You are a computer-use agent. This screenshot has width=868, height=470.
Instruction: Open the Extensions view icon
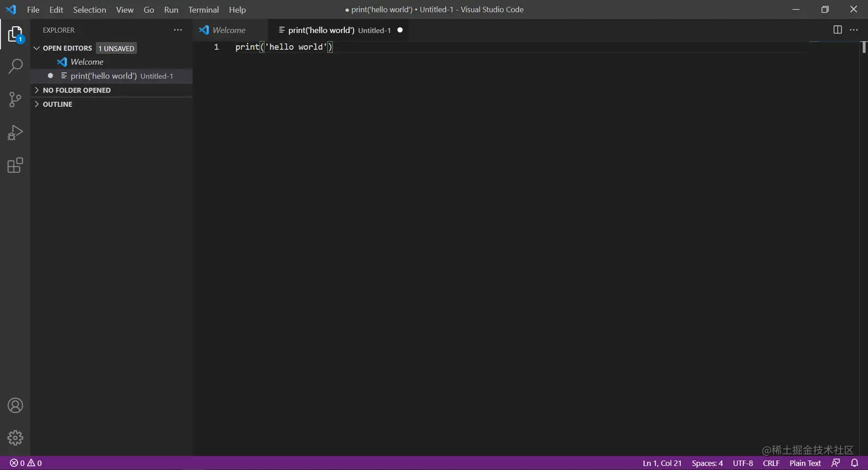coord(15,165)
